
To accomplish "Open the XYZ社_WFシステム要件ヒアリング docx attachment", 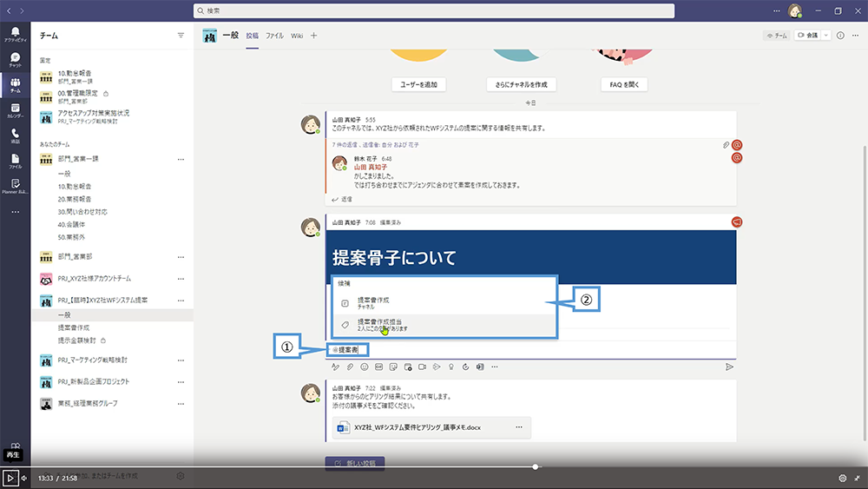I will 431,427.
